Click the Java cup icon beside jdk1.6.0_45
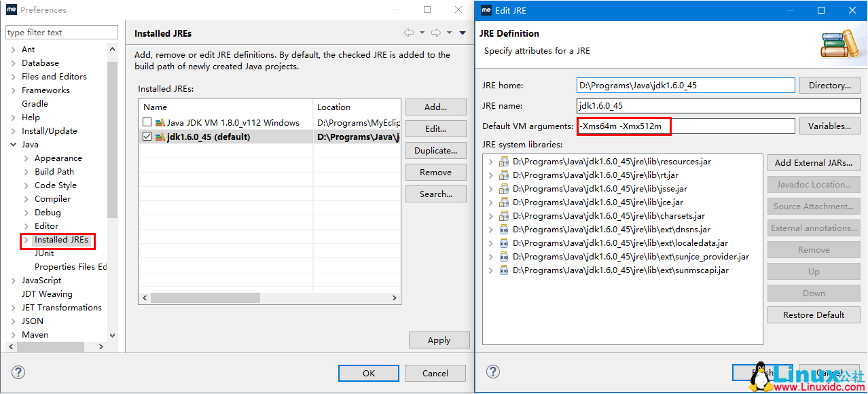The height and width of the screenshot is (394, 868). click(162, 138)
